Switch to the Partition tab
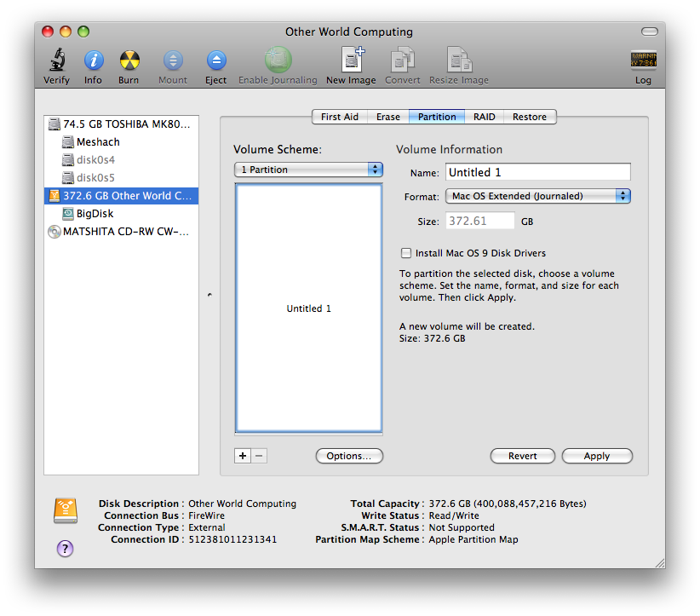 tap(437, 117)
